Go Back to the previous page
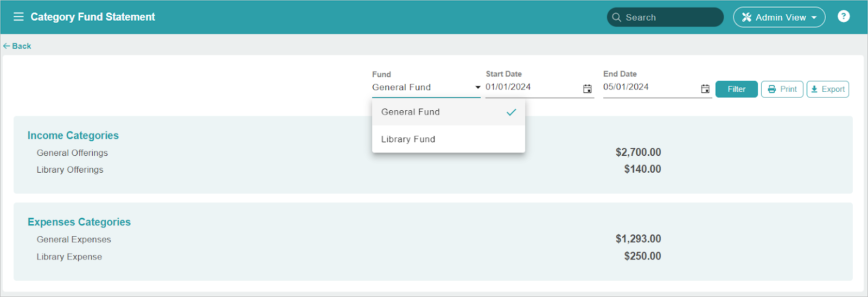 17,46
